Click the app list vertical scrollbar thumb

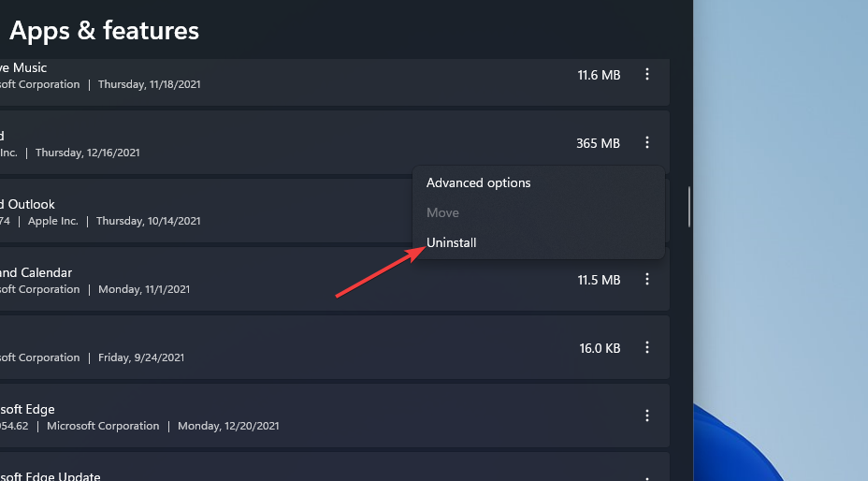689,207
